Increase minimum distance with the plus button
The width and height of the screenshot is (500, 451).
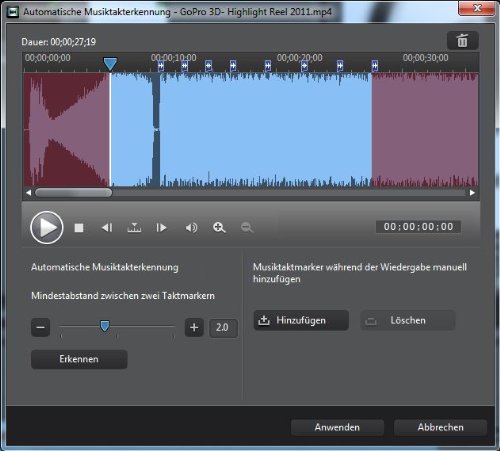pyautogui.click(x=194, y=327)
